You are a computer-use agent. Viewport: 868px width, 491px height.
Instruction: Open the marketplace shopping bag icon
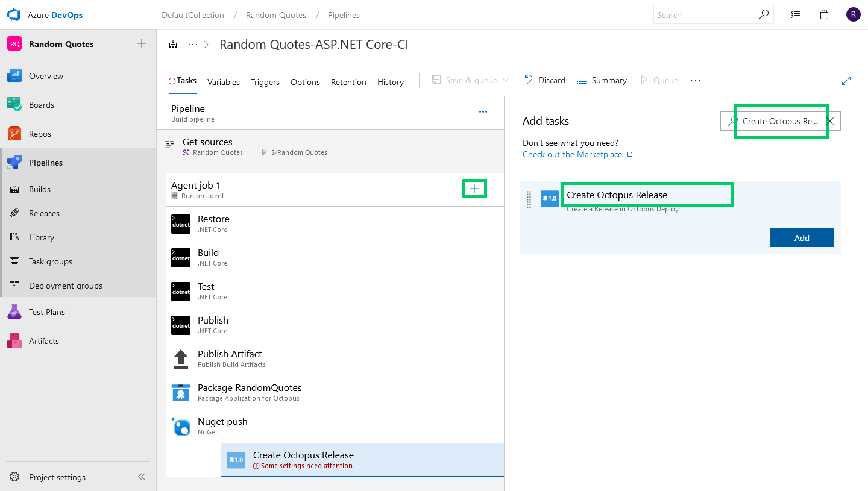point(825,15)
